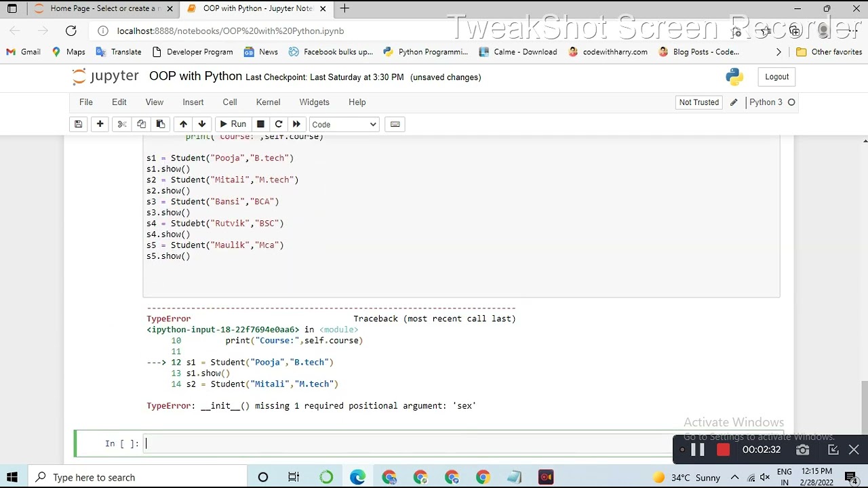This screenshot has height=488, width=868.
Task: Click the Python 3 kernel indicator circle
Action: [791, 102]
